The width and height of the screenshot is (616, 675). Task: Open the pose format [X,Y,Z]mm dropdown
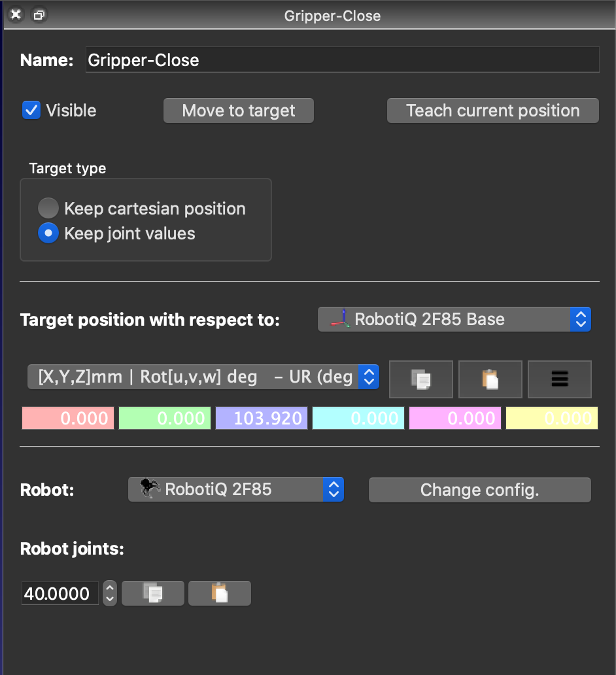[203, 377]
